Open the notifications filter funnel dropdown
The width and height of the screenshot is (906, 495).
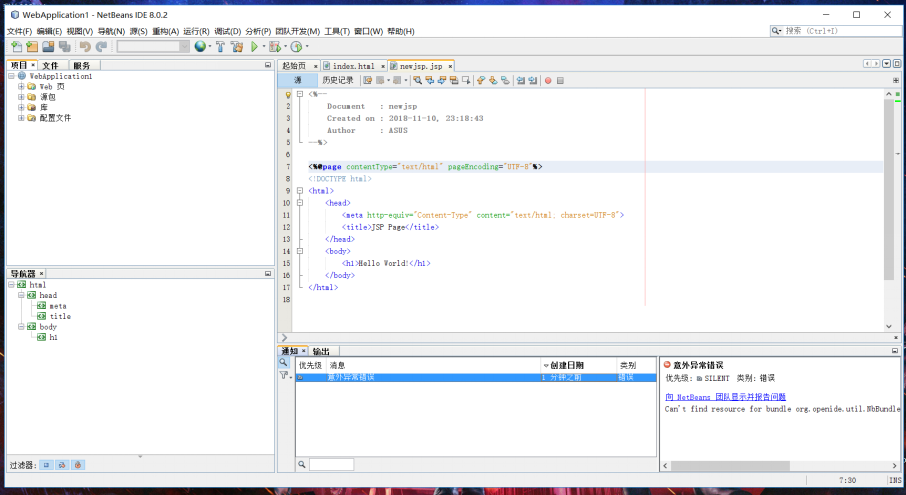tap(285, 375)
